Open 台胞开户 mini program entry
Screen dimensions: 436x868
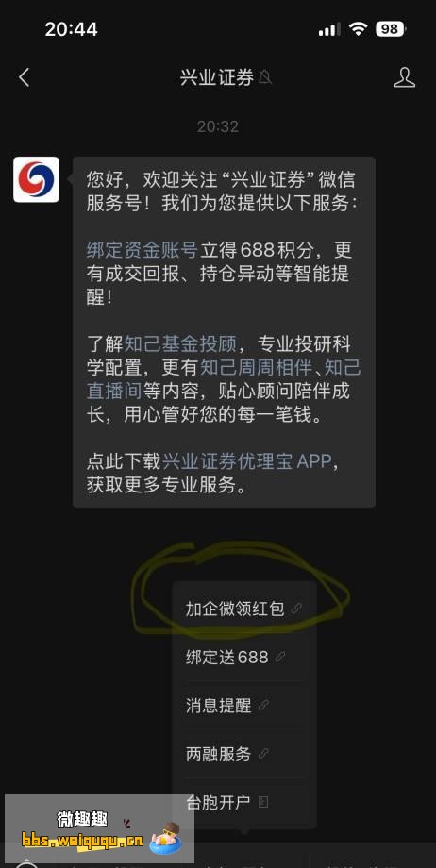point(244,802)
